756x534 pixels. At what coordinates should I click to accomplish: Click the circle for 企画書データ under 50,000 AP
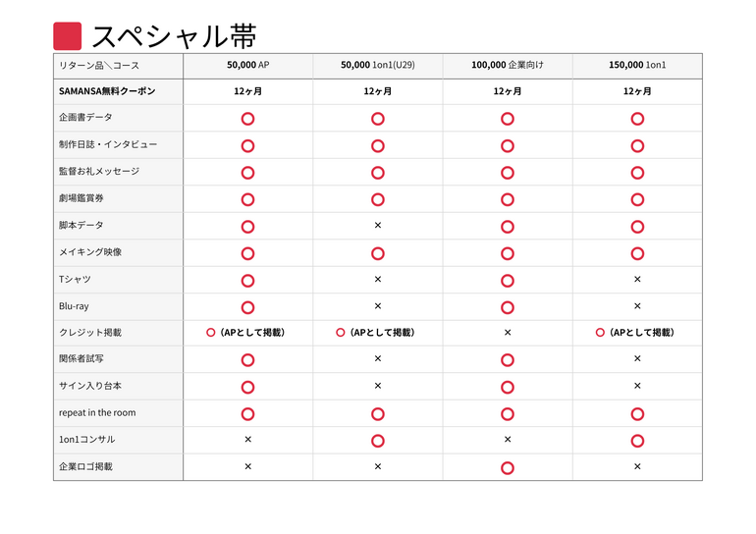(247, 119)
